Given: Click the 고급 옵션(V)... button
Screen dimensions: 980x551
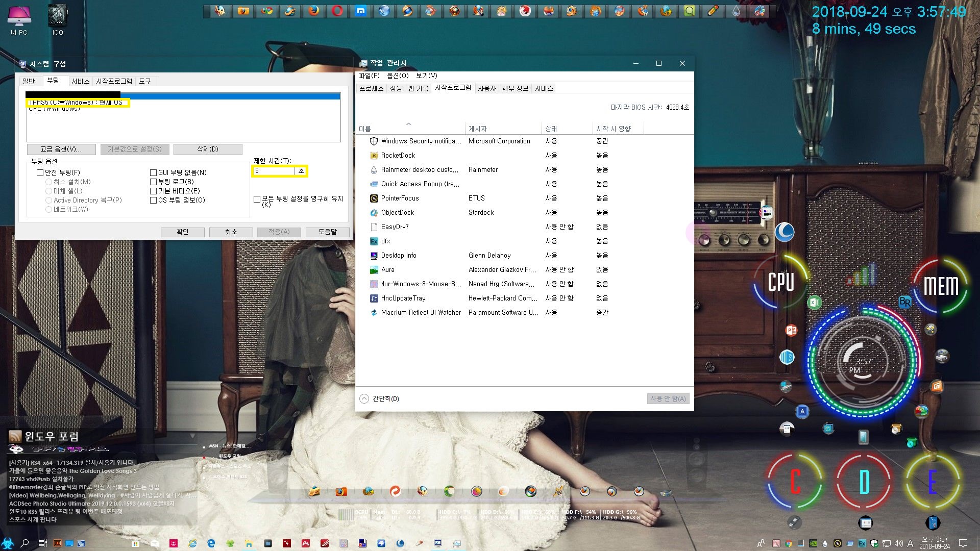Looking at the screenshot, I should pyautogui.click(x=61, y=149).
